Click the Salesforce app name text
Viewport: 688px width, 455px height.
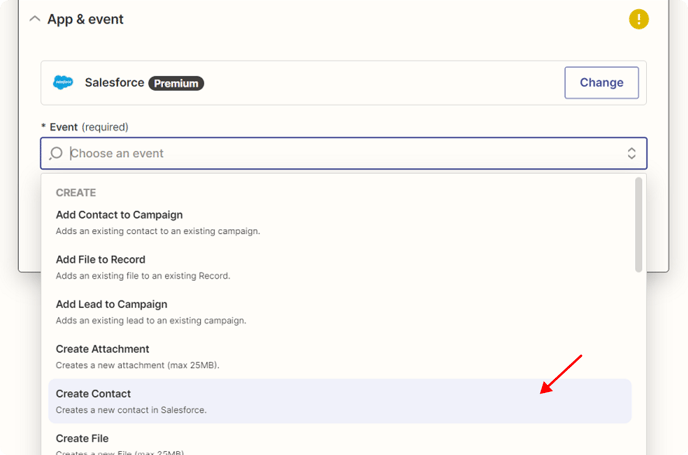[x=115, y=82]
